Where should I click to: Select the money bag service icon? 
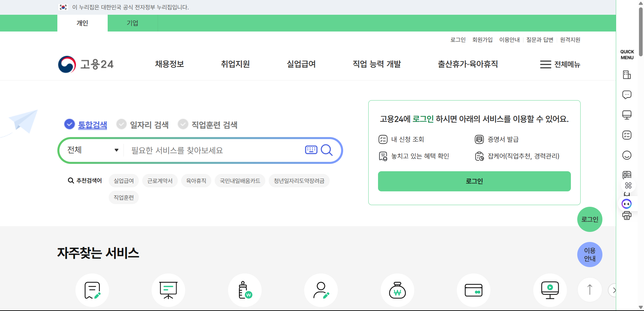[397, 290]
